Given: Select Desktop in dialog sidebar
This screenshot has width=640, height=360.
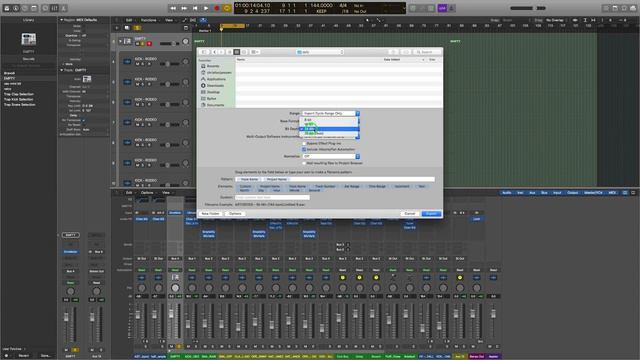Looking at the screenshot, I should tap(213, 92).
